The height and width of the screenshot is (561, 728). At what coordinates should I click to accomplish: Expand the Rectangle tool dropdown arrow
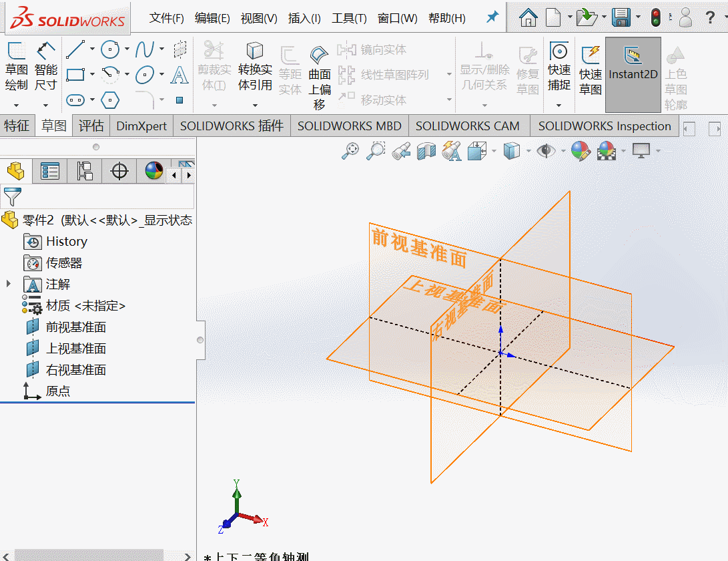click(92, 74)
